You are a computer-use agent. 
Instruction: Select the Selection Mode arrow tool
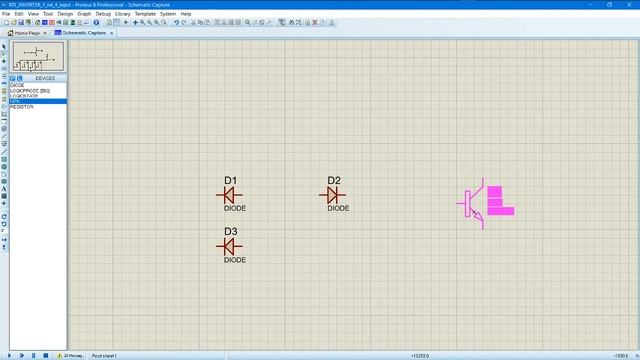pos(4,47)
